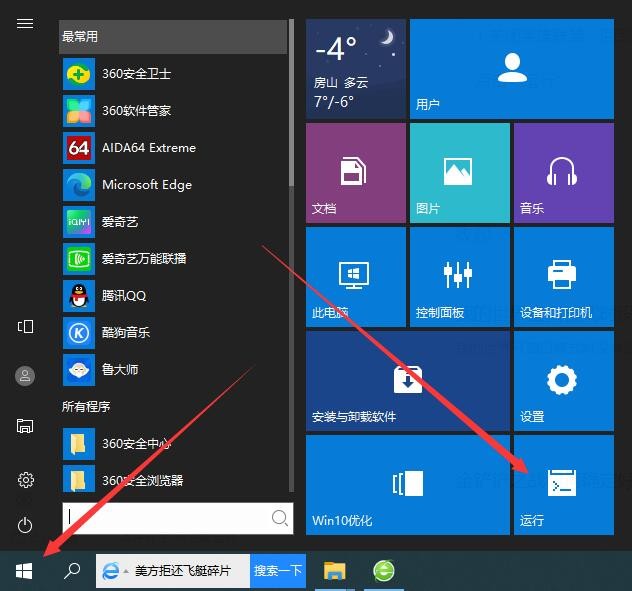
Task: Open the 运行 tile
Action: coord(564,485)
